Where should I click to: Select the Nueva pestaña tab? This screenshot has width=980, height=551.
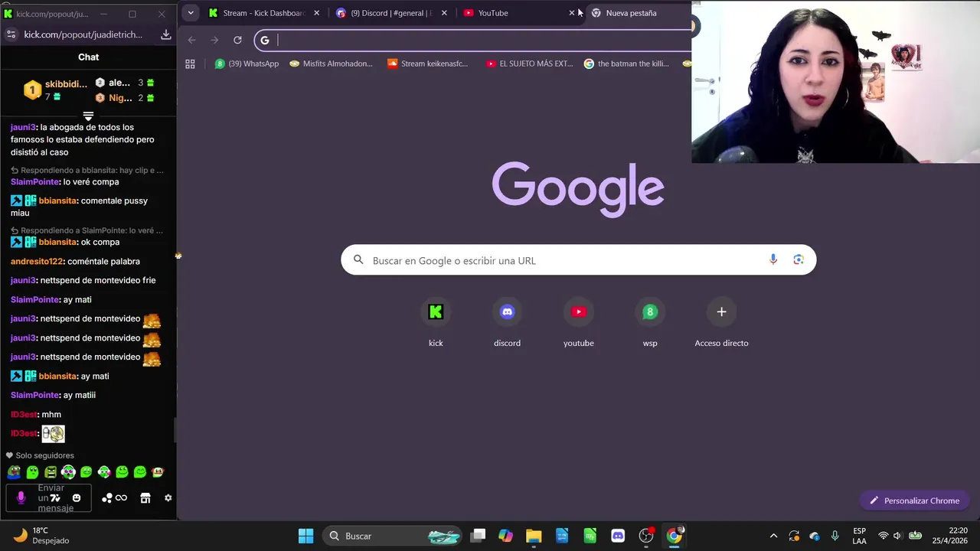click(635, 13)
